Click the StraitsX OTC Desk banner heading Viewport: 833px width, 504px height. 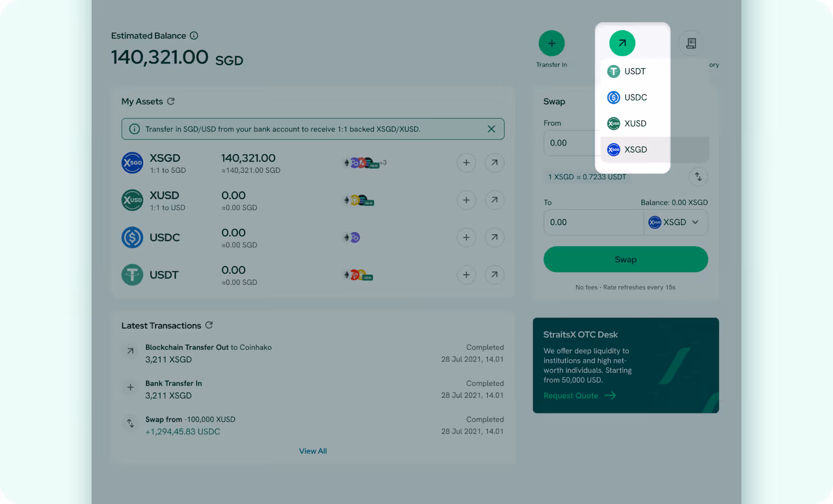coord(580,334)
